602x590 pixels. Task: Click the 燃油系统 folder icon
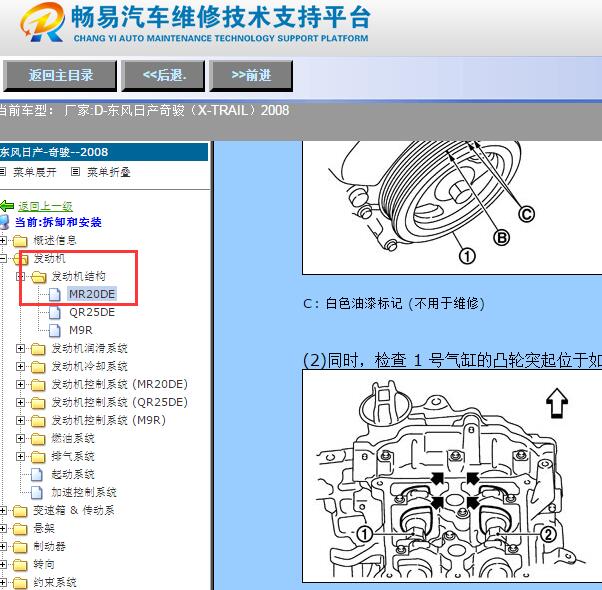[38, 439]
